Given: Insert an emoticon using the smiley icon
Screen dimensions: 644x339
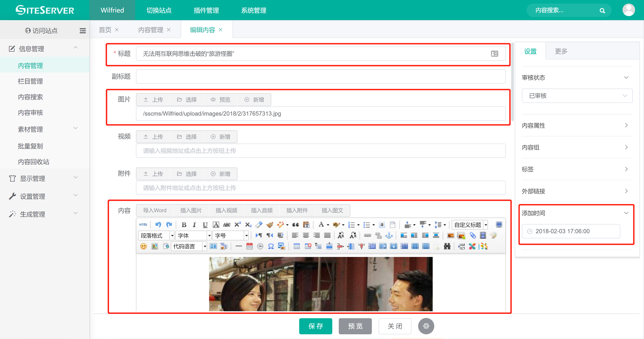Looking at the screenshot, I should pyautogui.click(x=144, y=246).
